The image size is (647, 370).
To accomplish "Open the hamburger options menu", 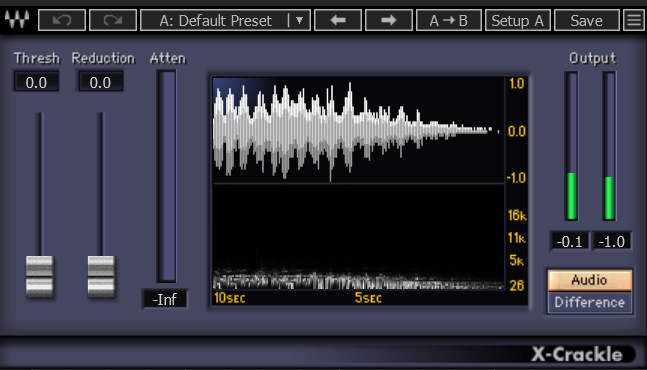I will click(x=634, y=20).
